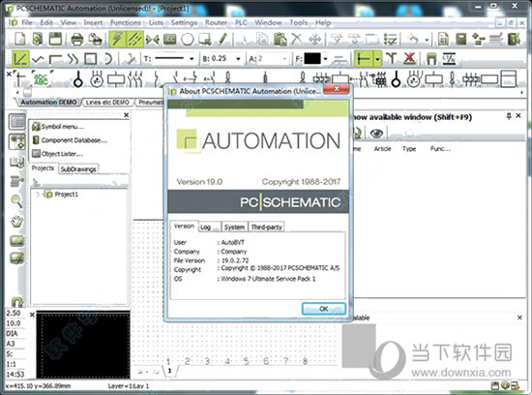Select the Projects tab

click(43, 168)
